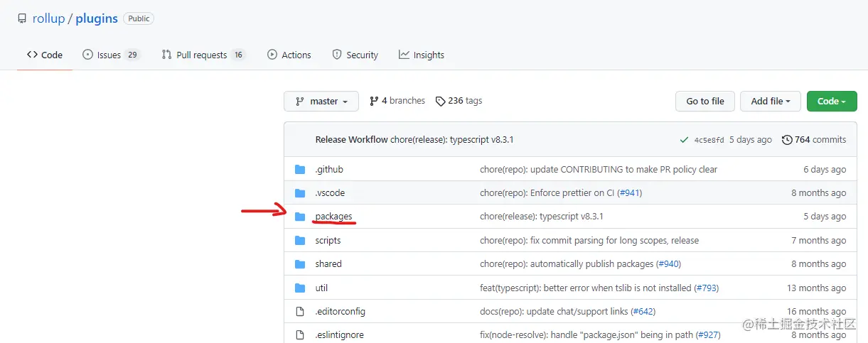The height and width of the screenshot is (343, 868).
Task: View the 236 tags link
Action: click(x=459, y=101)
